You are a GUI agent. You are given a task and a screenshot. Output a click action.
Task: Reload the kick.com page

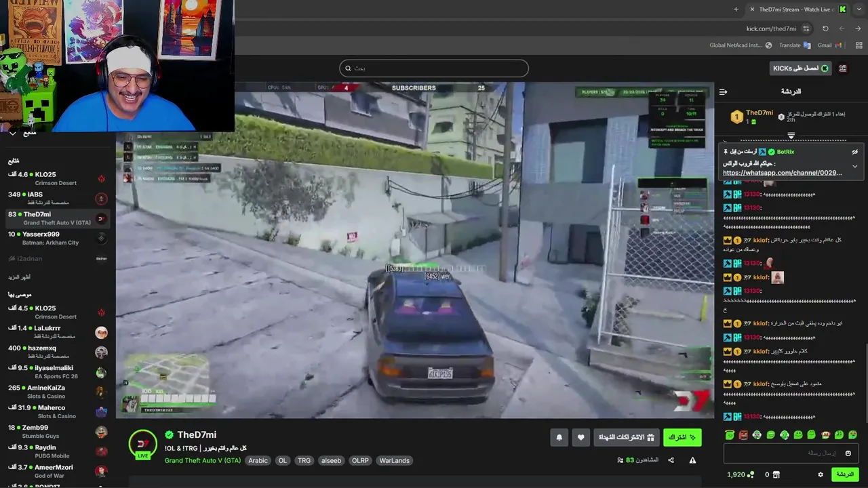(825, 28)
